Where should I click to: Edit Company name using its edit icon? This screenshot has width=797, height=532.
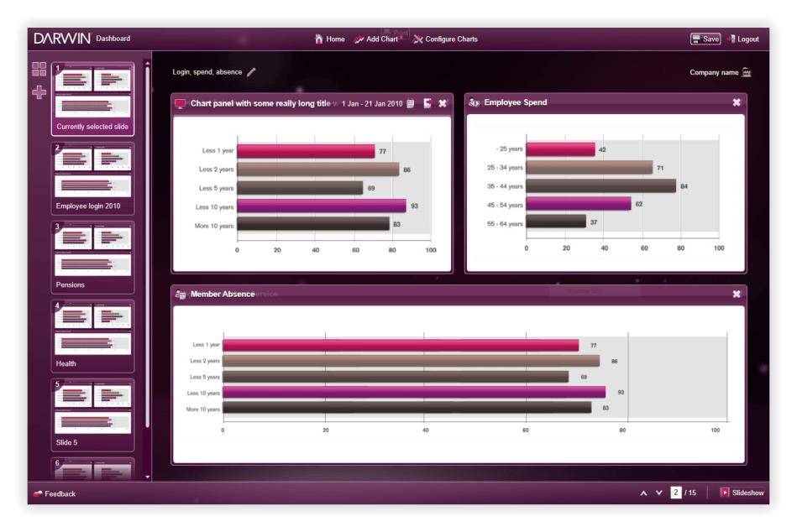tap(746, 72)
